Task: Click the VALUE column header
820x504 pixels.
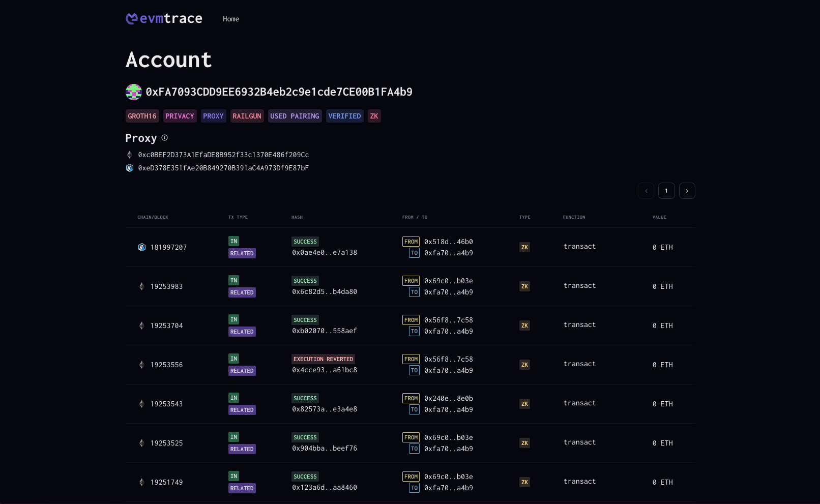Action: tap(659, 217)
